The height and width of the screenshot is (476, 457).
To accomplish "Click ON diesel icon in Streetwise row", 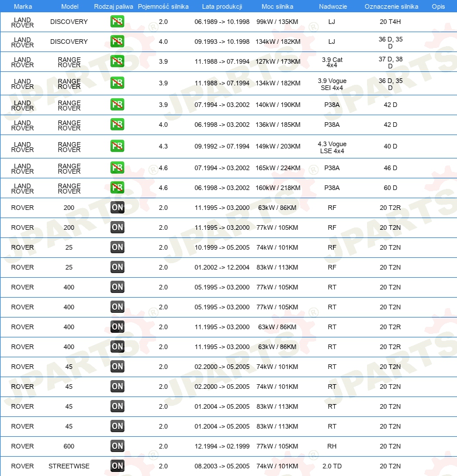I will click(117, 466).
